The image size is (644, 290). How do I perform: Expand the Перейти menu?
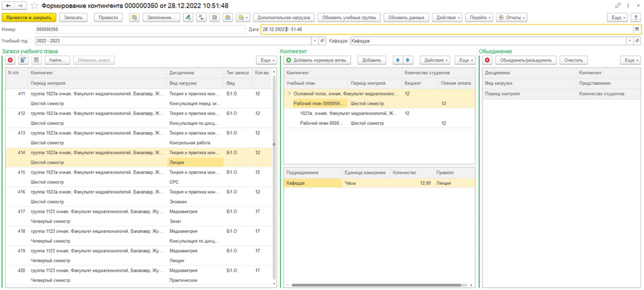click(x=480, y=18)
